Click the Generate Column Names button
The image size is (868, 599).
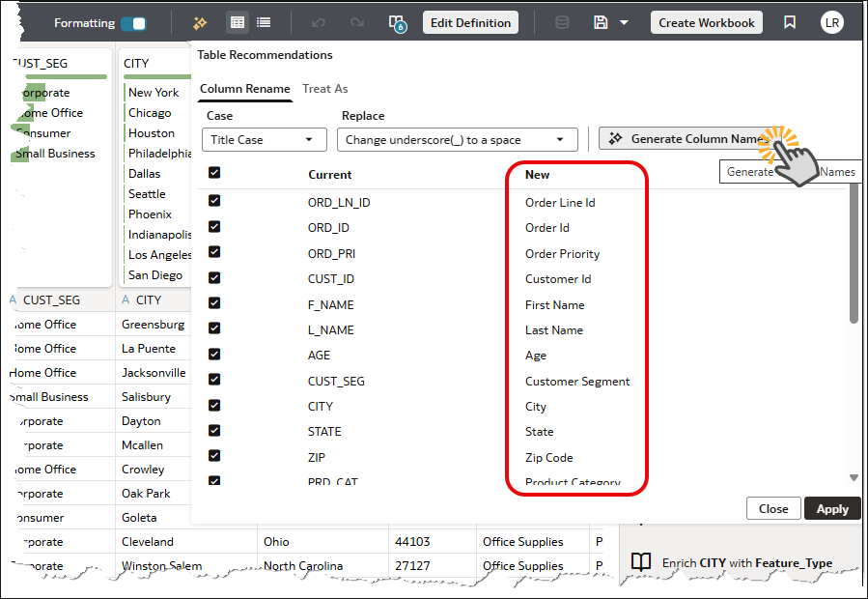(x=685, y=137)
